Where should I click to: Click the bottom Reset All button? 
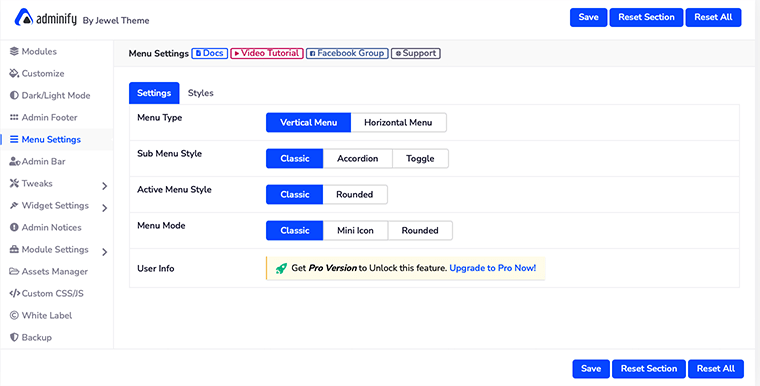coord(716,369)
